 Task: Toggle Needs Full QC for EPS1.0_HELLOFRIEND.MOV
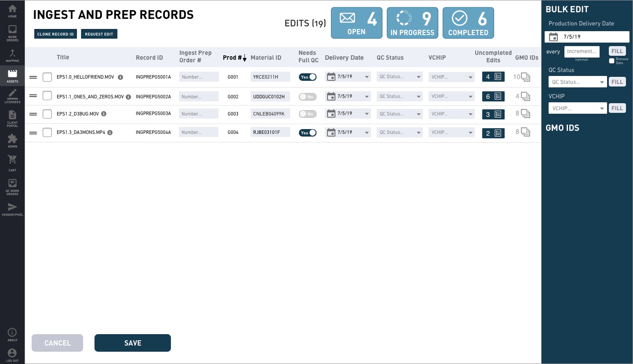point(307,77)
